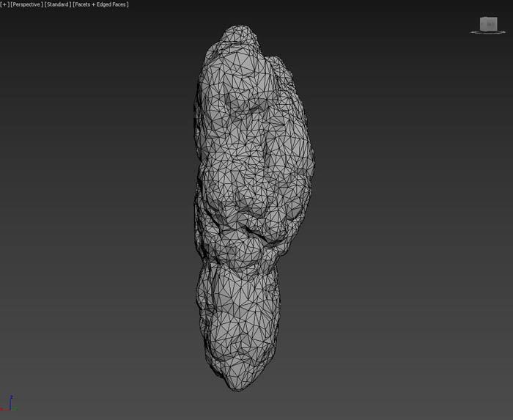Viewport: 513px width, 420px height.
Task: Click the bottom tip of the rock mesh
Action: tap(233, 386)
